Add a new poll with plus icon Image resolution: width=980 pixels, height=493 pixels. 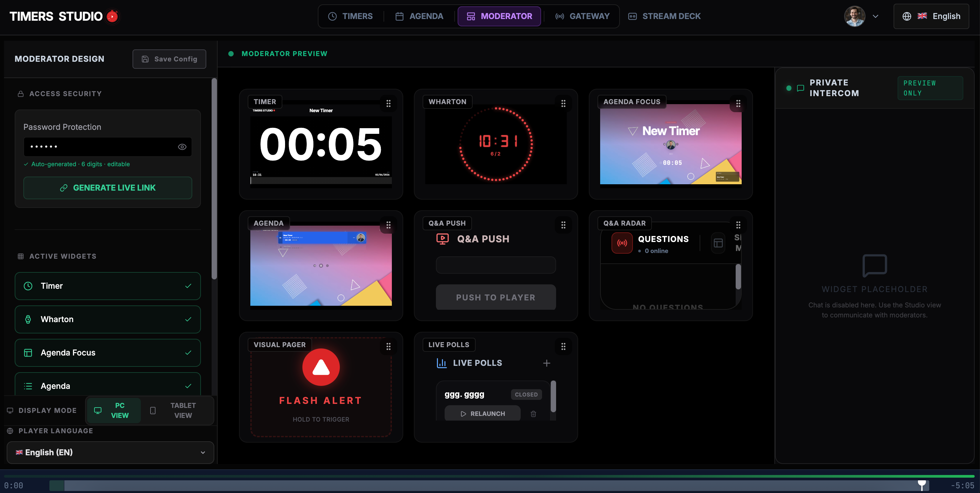(x=547, y=363)
